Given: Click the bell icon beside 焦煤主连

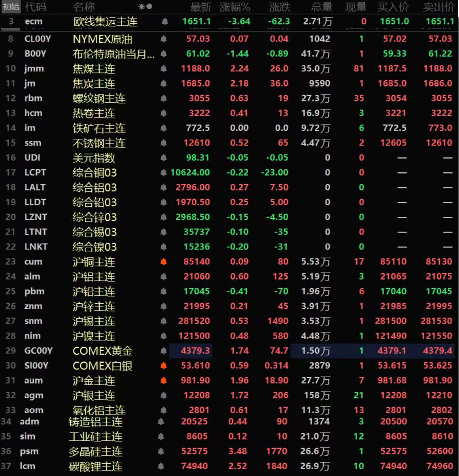Looking at the screenshot, I should [164, 69].
